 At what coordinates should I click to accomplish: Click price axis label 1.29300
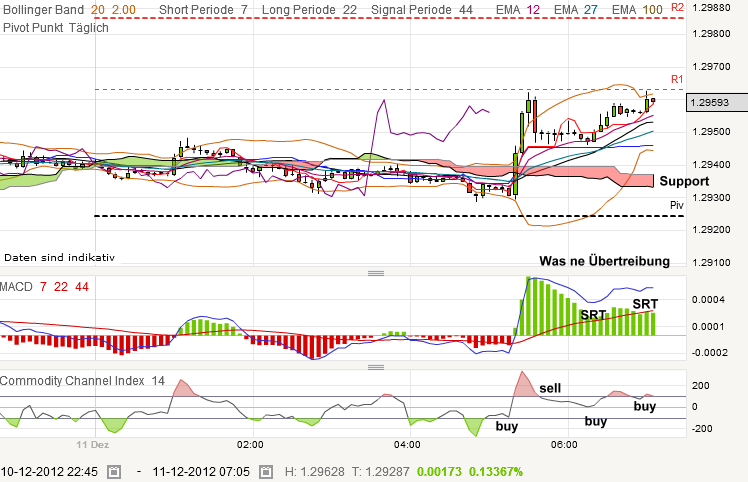tap(711, 197)
